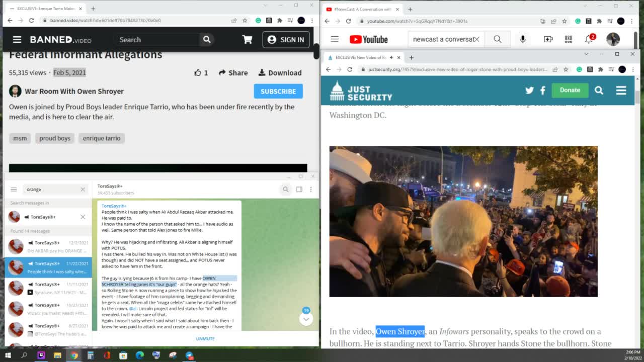Open File Explorer from the taskbar
Image resolution: width=644 pixels, height=362 pixels.
click(x=57, y=355)
